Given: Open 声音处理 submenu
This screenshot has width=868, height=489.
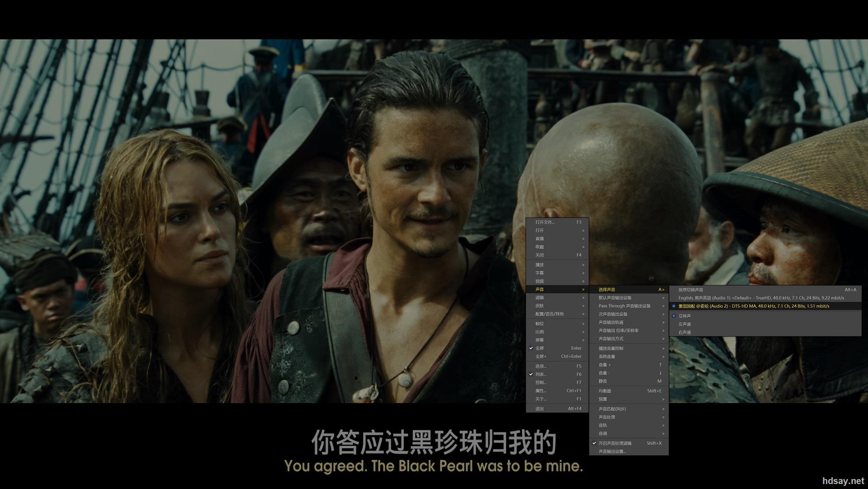Looking at the screenshot, I should pos(629,417).
